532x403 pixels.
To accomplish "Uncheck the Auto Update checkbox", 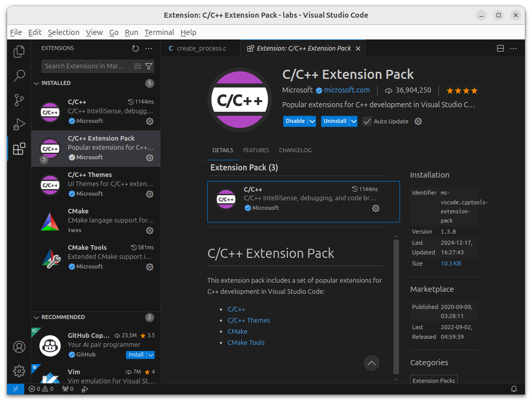I will point(367,121).
